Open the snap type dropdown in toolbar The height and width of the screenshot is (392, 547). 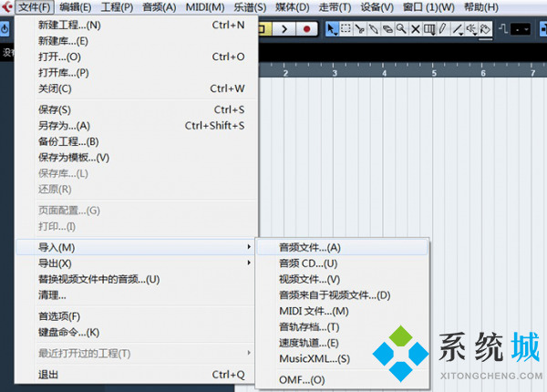tap(520, 28)
